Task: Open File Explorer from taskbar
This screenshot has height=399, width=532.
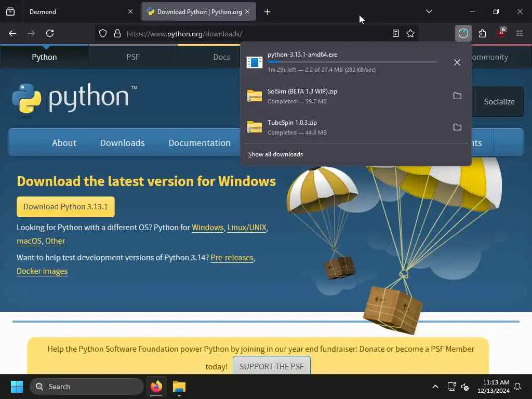Action: [x=179, y=387]
